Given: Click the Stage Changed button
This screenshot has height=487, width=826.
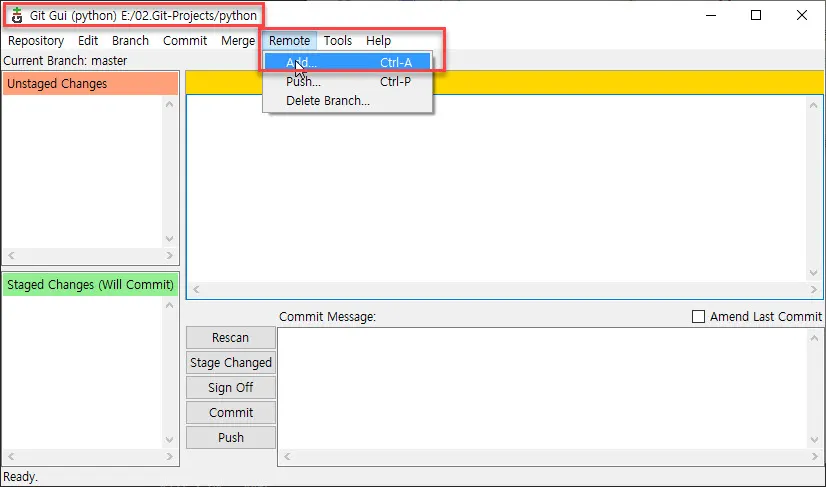Looking at the screenshot, I should coord(231,363).
